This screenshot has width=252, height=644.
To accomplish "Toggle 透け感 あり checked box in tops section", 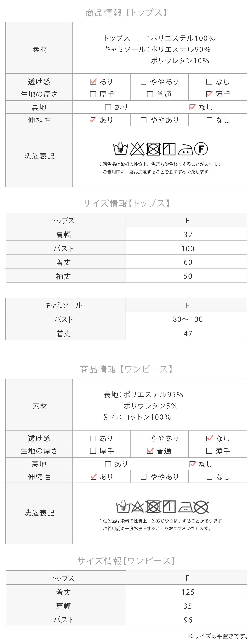I will point(93,82).
